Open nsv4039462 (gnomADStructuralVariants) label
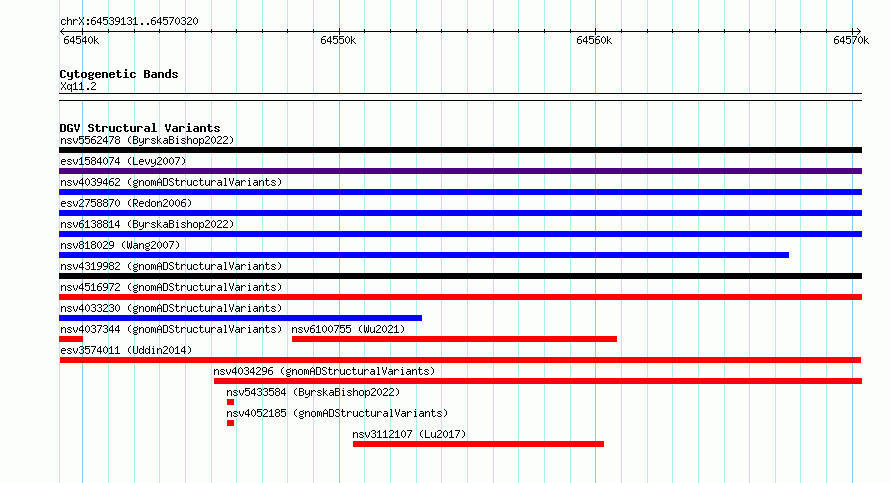The height and width of the screenshot is (483, 890). (171, 182)
